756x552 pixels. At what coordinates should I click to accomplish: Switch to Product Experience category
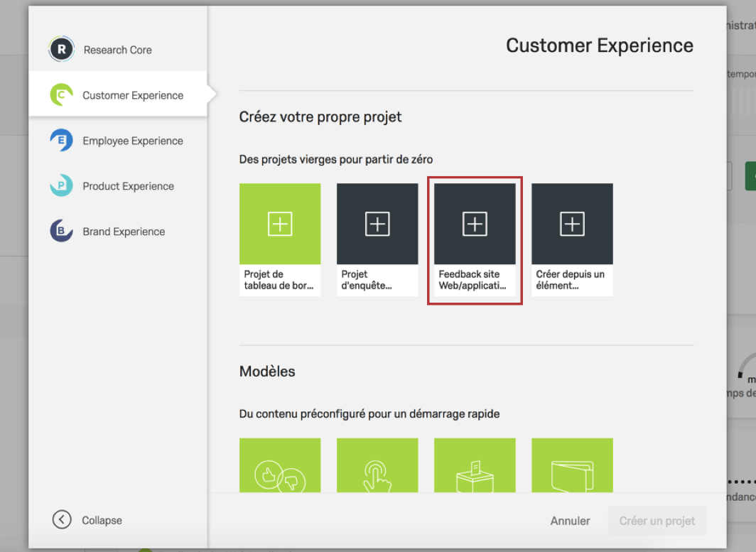[118, 186]
